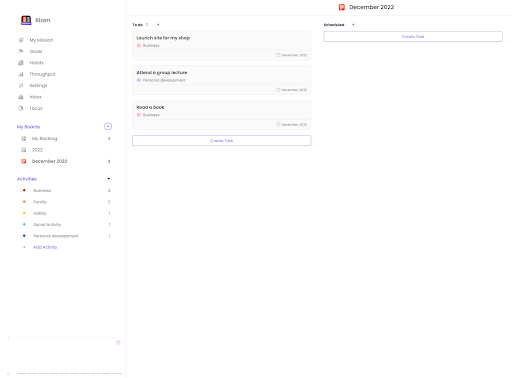Open the 'Attend a group lecture' task
512x378 pixels.
[222, 80]
